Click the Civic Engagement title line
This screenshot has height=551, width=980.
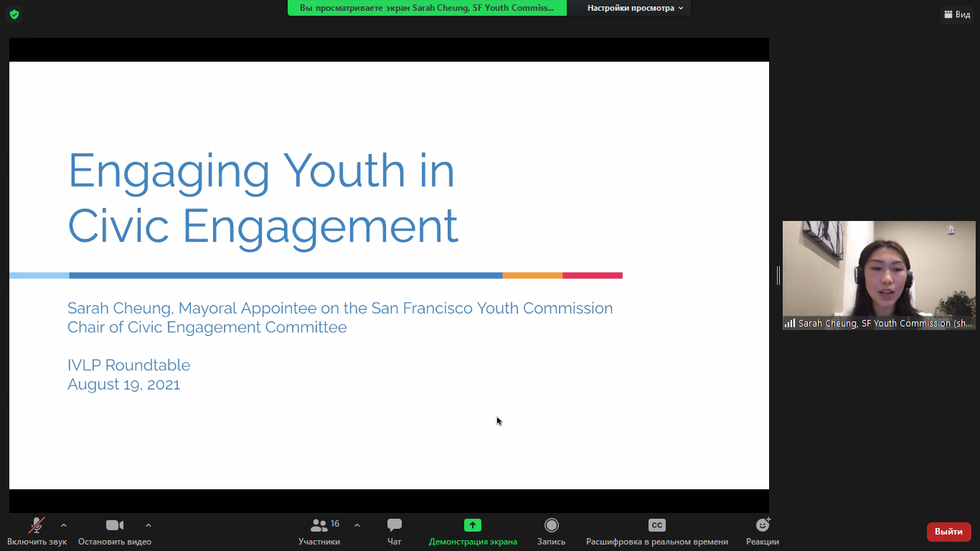point(263,226)
